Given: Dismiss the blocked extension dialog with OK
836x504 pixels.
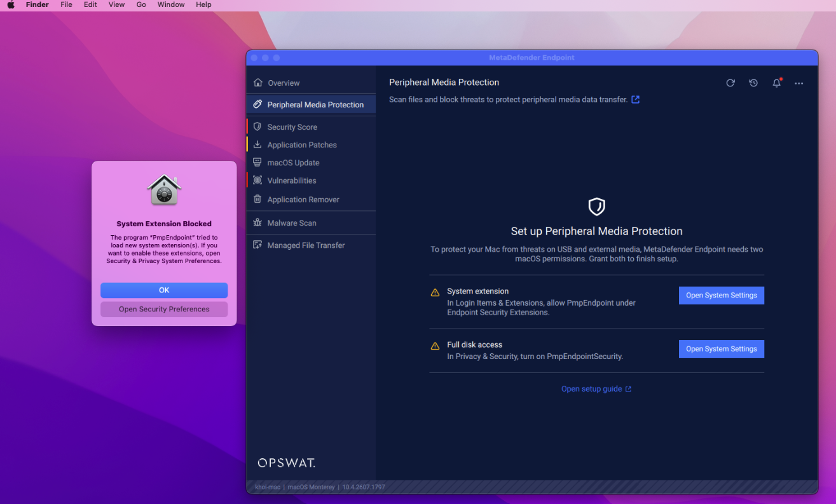Looking at the screenshot, I should click(x=164, y=290).
